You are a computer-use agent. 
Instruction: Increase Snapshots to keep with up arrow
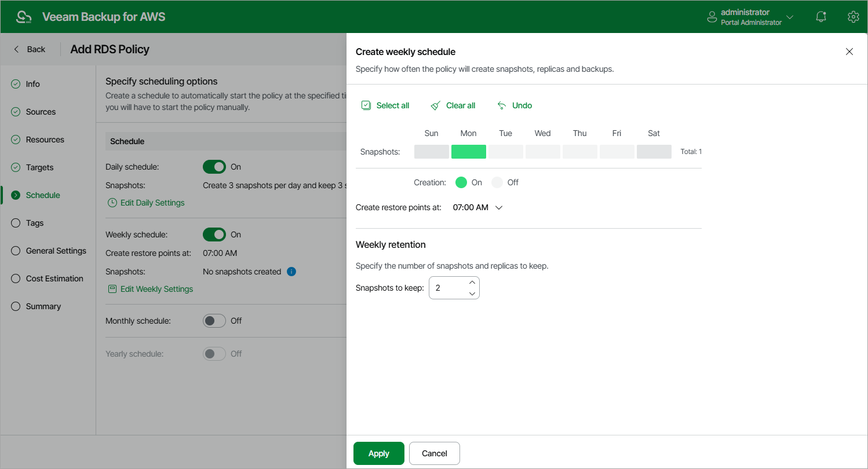coord(472,282)
